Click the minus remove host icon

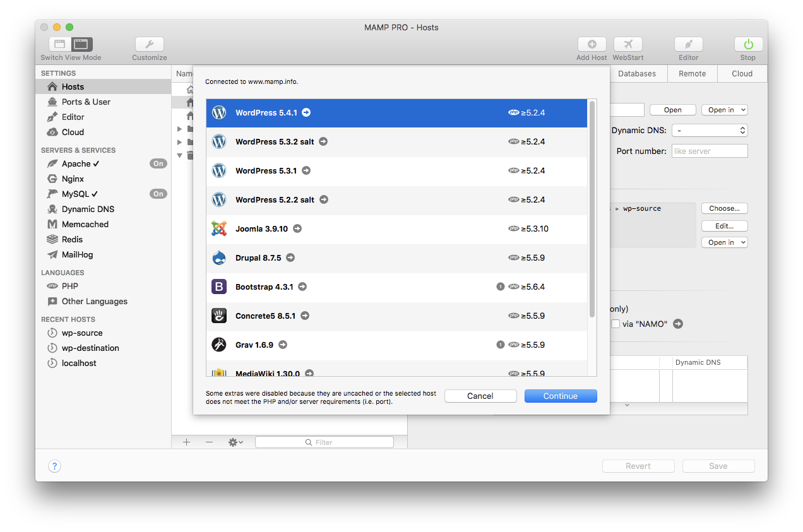click(210, 442)
